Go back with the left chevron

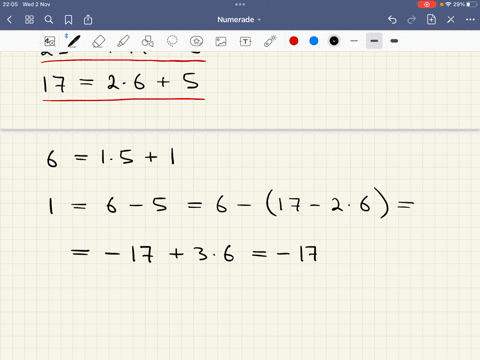pyautogui.click(x=9, y=20)
